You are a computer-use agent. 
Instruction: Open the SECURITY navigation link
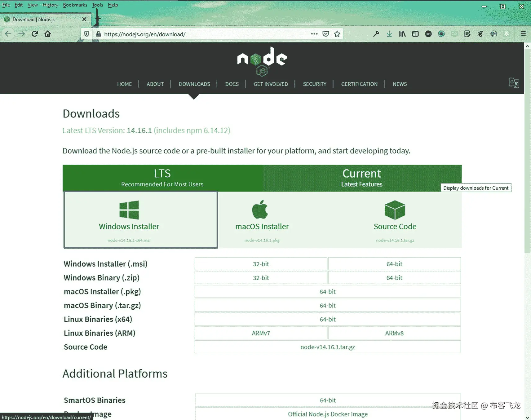pos(315,84)
